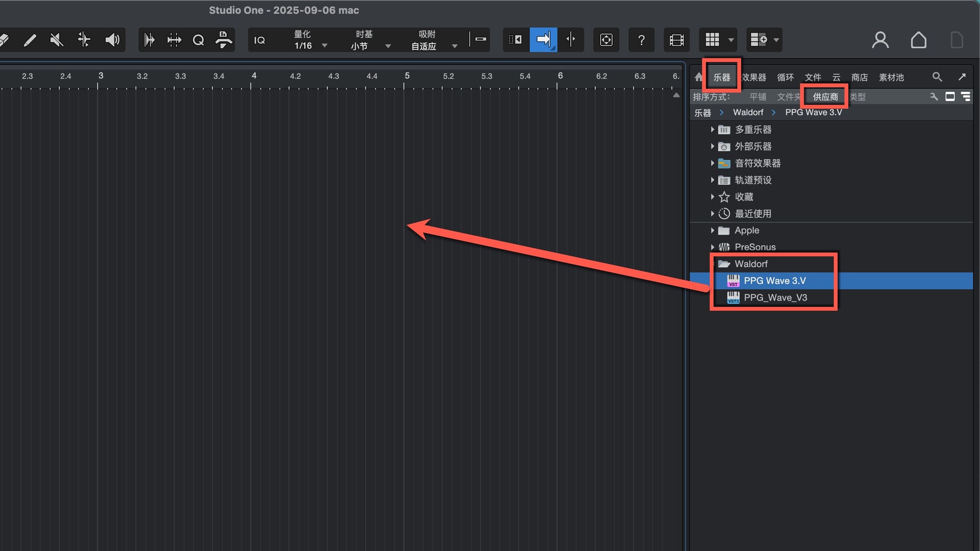Sort by 平铺 flat view

(758, 97)
